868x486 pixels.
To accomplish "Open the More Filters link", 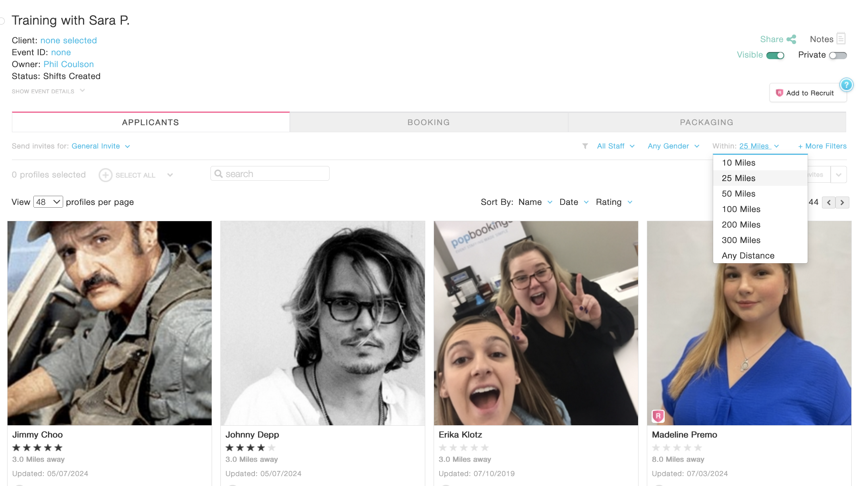I will pos(822,146).
